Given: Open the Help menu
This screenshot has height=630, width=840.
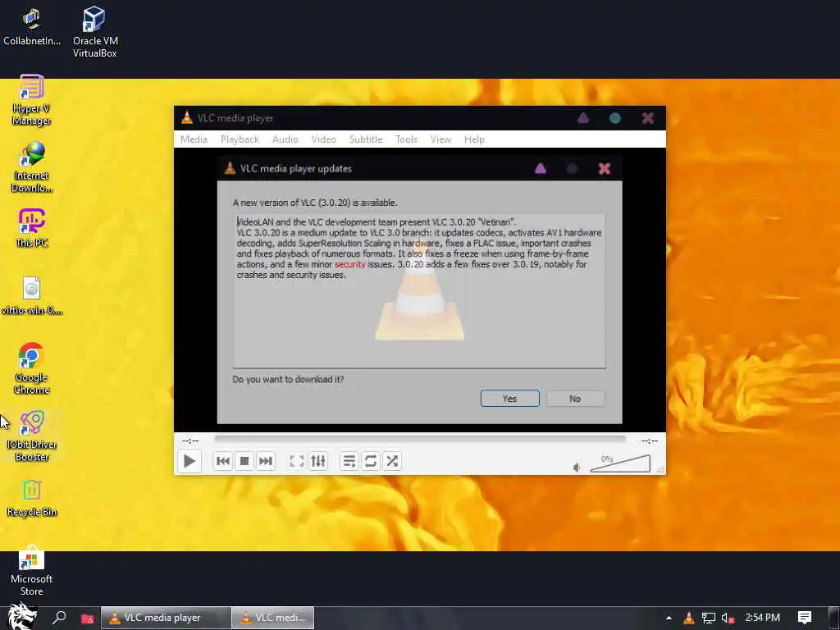Looking at the screenshot, I should [474, 139].
